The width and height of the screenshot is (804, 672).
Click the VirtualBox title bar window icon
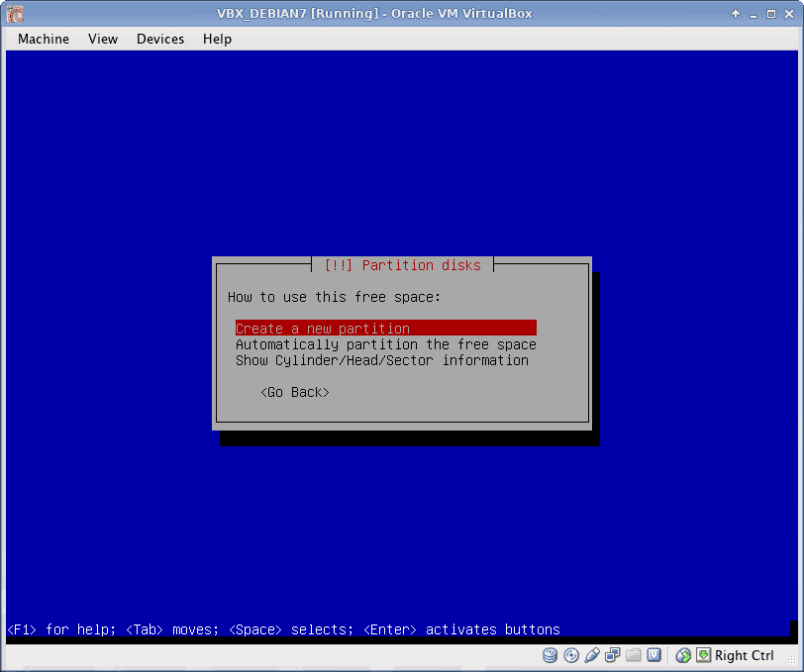pos(15,14)
